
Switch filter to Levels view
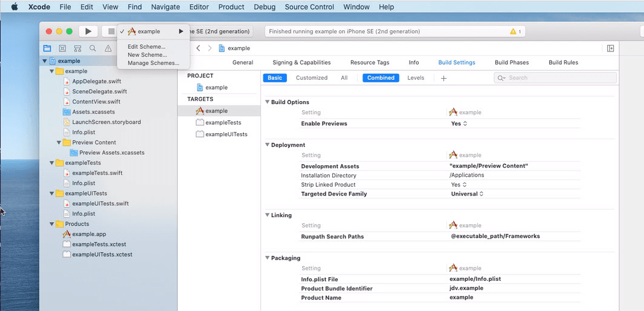[415, 78]
